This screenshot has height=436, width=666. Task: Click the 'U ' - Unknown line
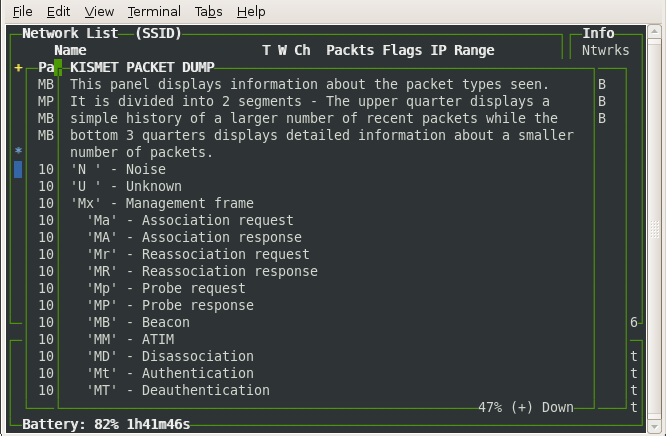click(126, 186)
